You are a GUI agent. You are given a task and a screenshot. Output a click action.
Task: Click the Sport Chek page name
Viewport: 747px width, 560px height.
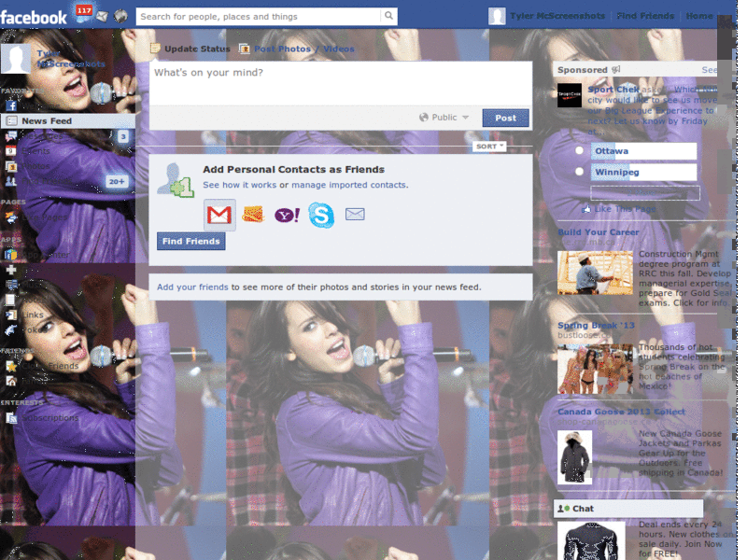click(613, 89)
